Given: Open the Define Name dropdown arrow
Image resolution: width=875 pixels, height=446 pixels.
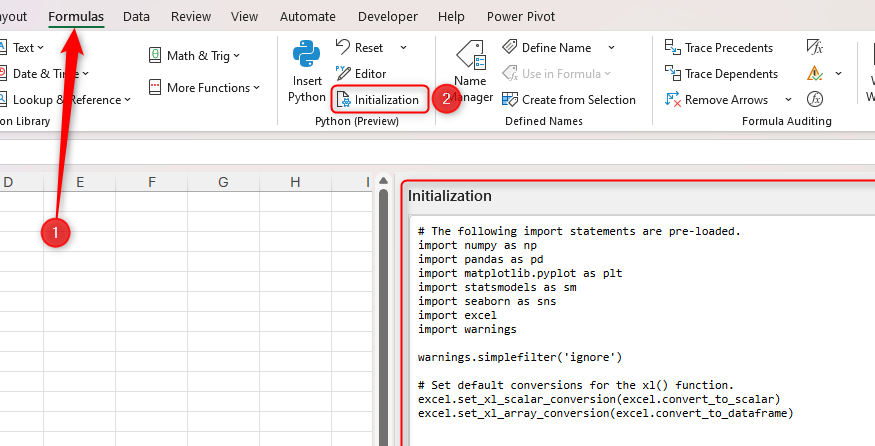Looking at the screenshot, I should pyautogui.click(x=611, y=48).
